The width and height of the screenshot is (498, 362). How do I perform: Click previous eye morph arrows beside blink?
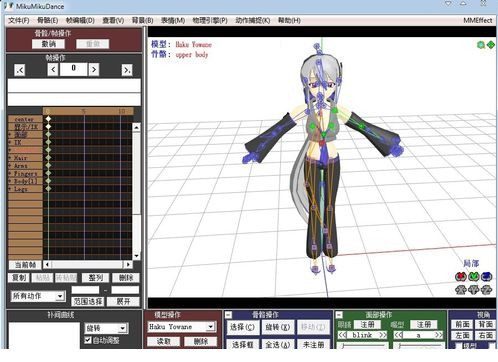coord(342,335)
